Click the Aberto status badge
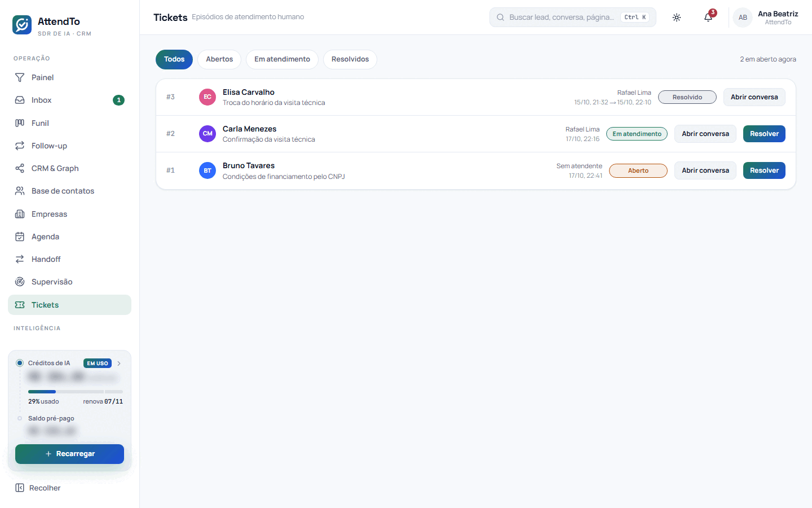812x508 pixels. tap(638, 170)
